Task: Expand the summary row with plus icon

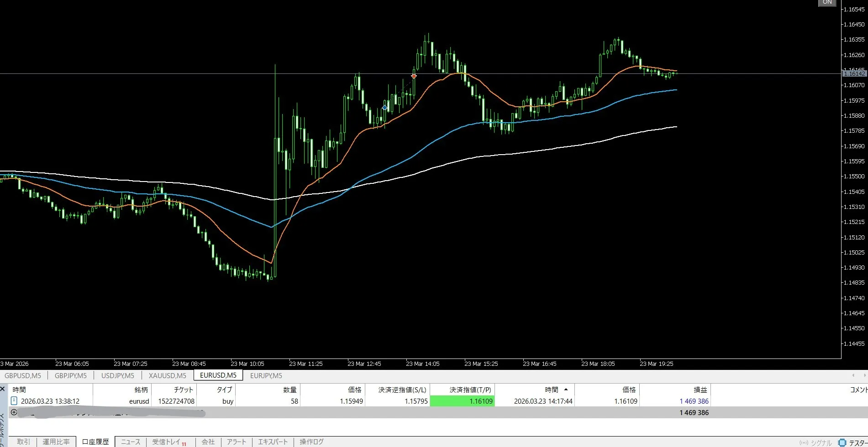Action: click(x=14, y=412)
